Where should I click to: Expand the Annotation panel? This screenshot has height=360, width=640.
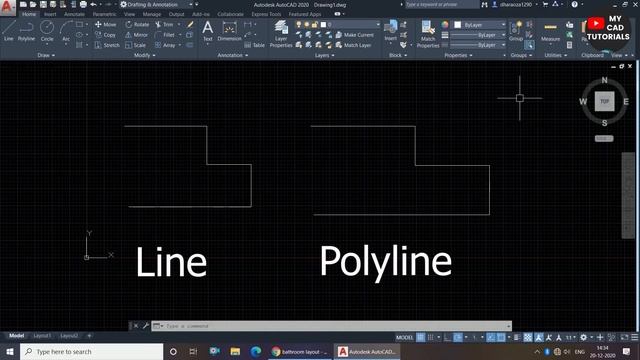point(233,55)
